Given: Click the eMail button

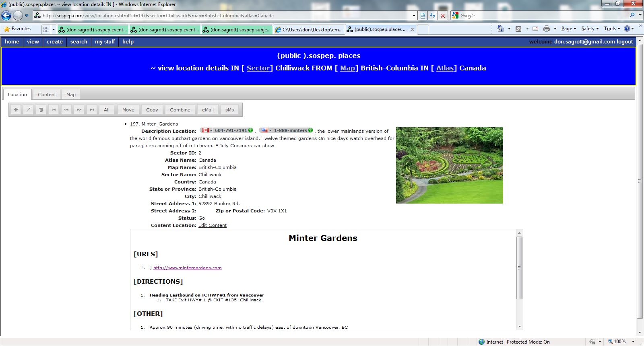Looking at the screenshot, I should coord(208,110).
